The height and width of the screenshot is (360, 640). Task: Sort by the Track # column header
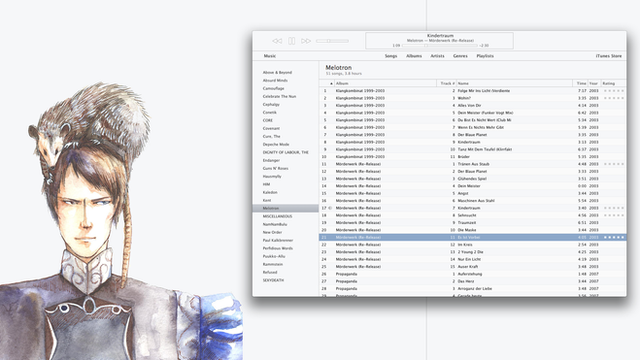447,83
